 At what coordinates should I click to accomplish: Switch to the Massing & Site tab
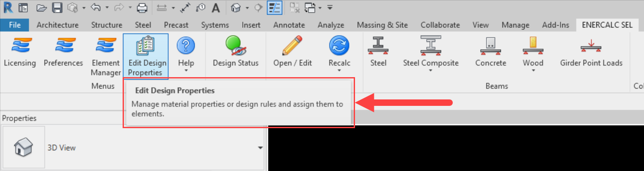[x=382, y=25]
